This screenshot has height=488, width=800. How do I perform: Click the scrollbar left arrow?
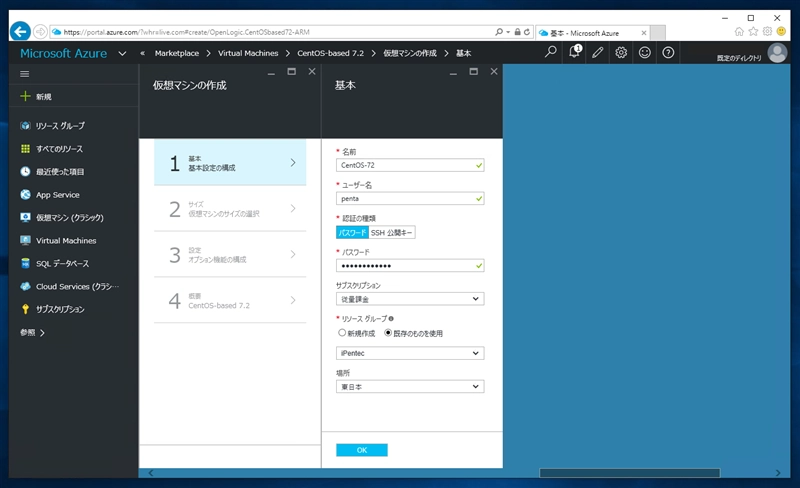[x=151, y=473]
